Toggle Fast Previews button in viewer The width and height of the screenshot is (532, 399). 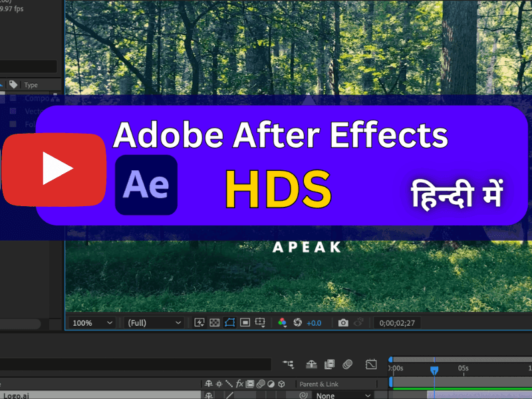[199, 323]
